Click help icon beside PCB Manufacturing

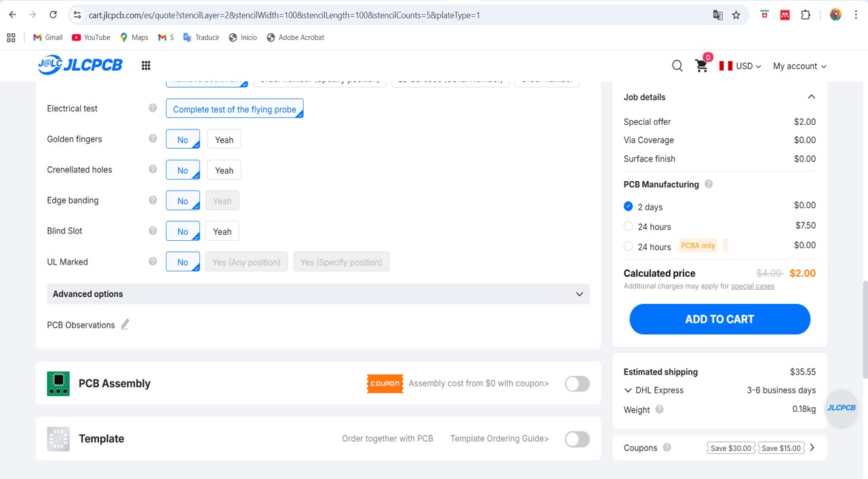click(x=709, y=184)
